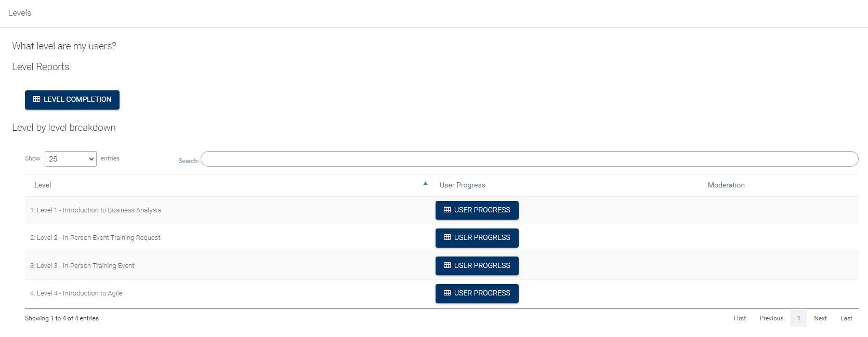Open the Show entries dropdown
868x337 pixels.
[71, 159]
